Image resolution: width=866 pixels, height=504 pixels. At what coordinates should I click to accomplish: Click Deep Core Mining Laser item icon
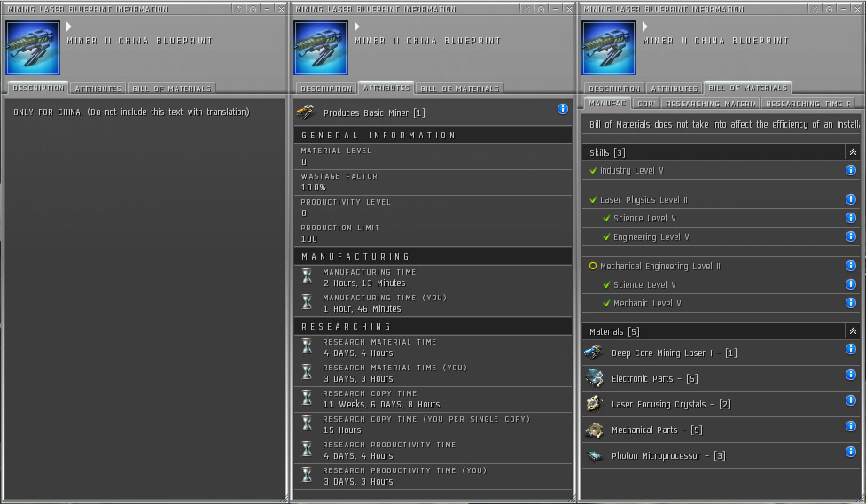(594, 353)
